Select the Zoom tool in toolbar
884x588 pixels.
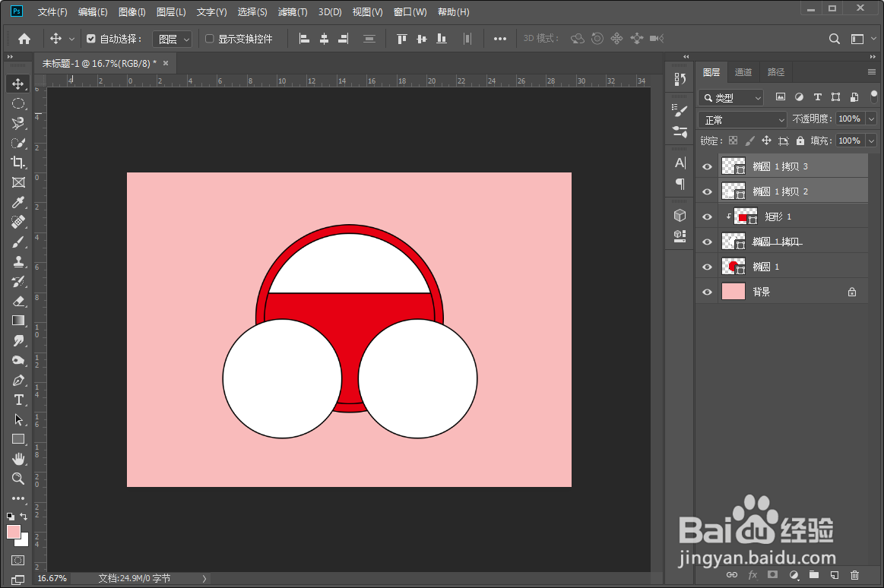click(x=18, y=479)
